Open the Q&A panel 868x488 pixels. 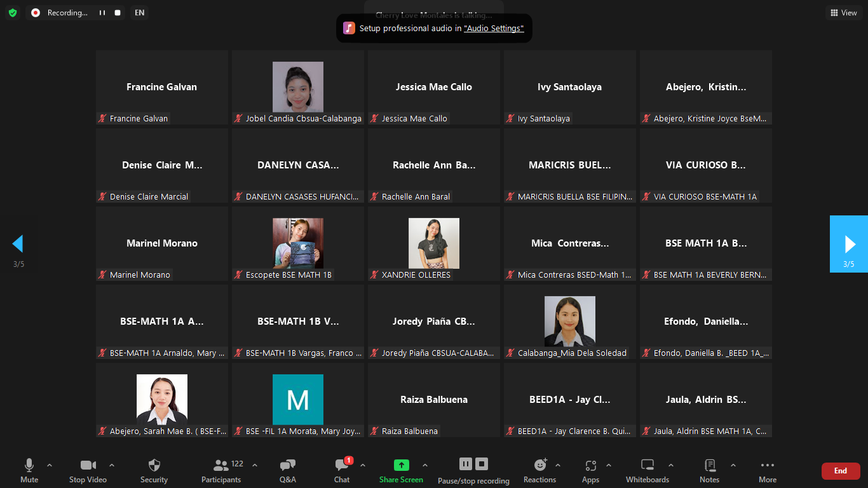point(287,465)
